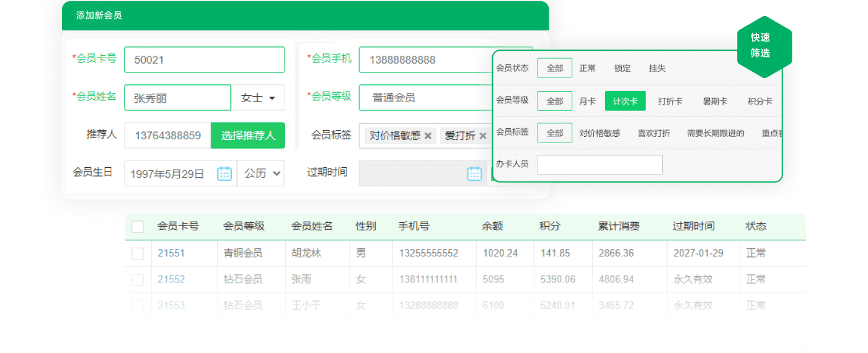Image resolution: width=868 pixels, height=353 pixels.
Task: Filter tags by 喜欢打折
Action: click(654, 133)
